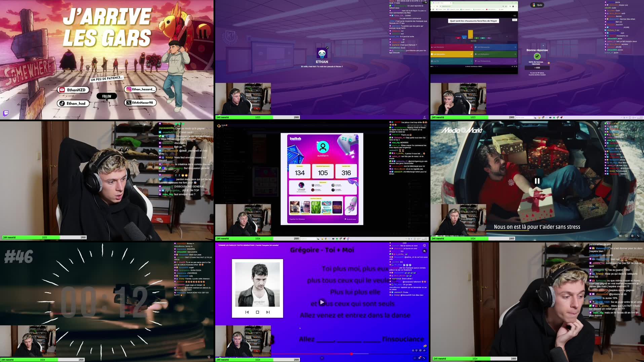Viewport: 644px width, 362px height.
Task: Collapse the chat panel with the arrow icon
Action: 515,15
